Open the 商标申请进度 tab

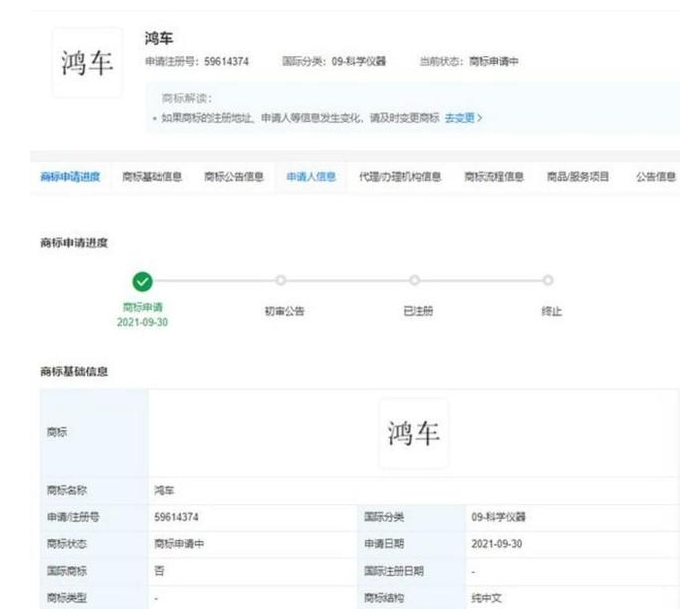pos(70,177)
